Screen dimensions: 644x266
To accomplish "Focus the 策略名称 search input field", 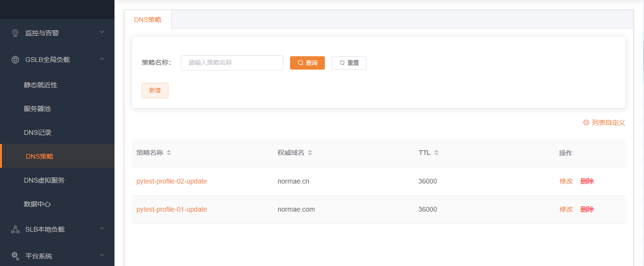I will tap(232, 63).
